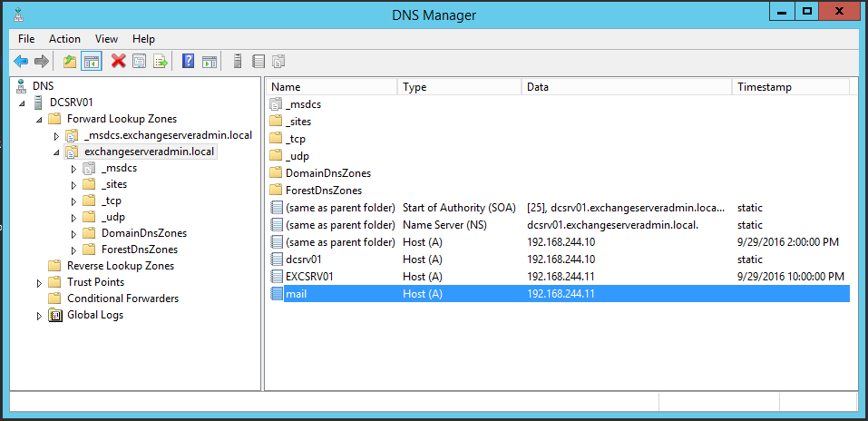868x421 pixels.
Task: Select Reverse Lookup Zones in the tree
Action: 121,266
